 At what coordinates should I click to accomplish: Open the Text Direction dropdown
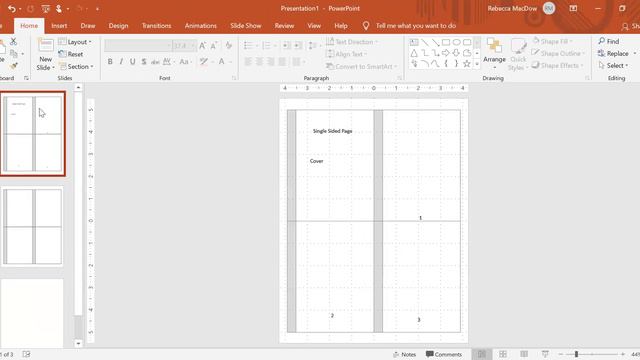pyautogui.click(x=352, y=42)
